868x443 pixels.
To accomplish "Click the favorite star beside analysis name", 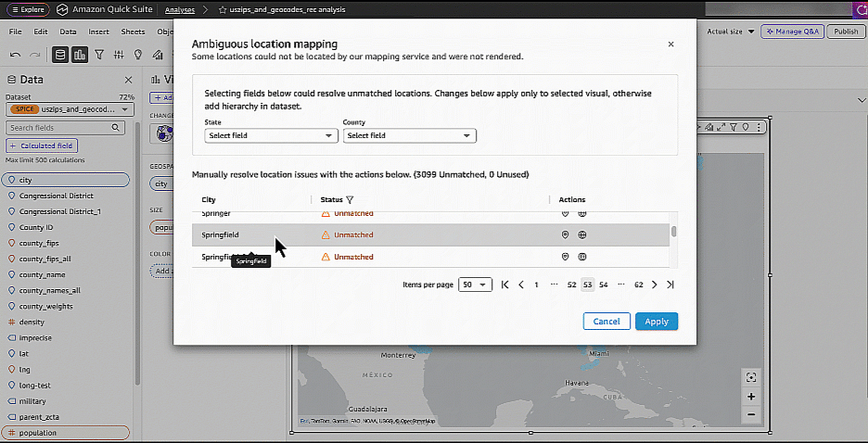I will 223,10.
